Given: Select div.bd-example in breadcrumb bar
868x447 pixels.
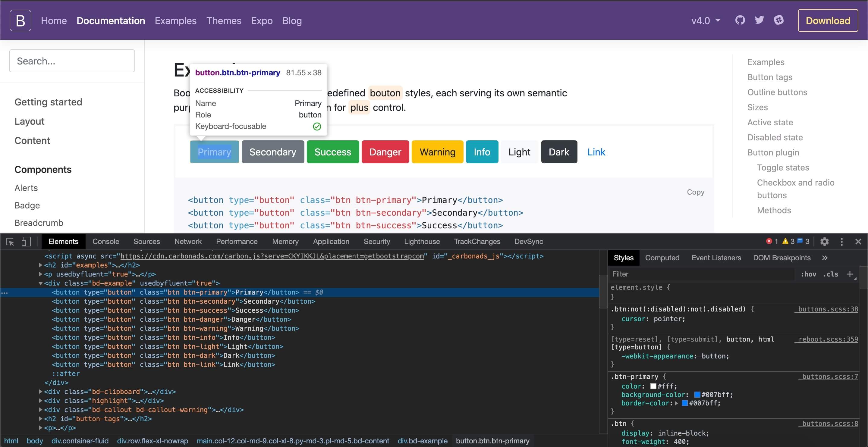Looking at the screenshot, I should 423,441.
